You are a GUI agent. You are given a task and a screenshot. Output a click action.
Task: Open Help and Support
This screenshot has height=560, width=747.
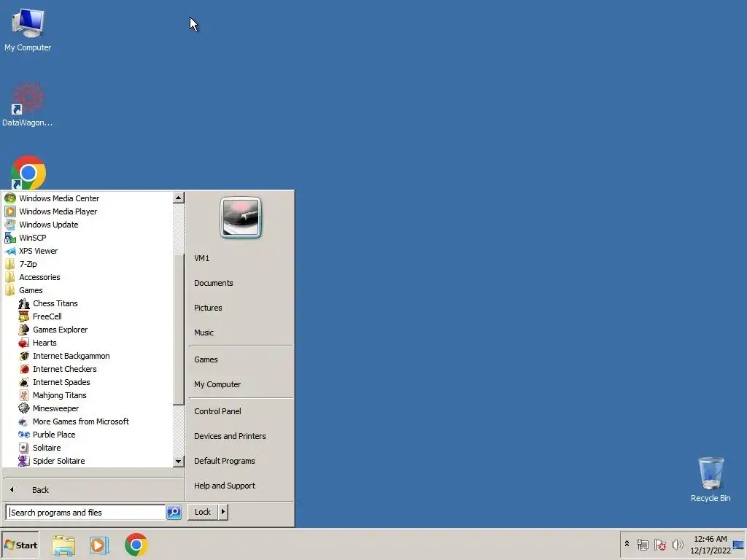tap(225, 485)
